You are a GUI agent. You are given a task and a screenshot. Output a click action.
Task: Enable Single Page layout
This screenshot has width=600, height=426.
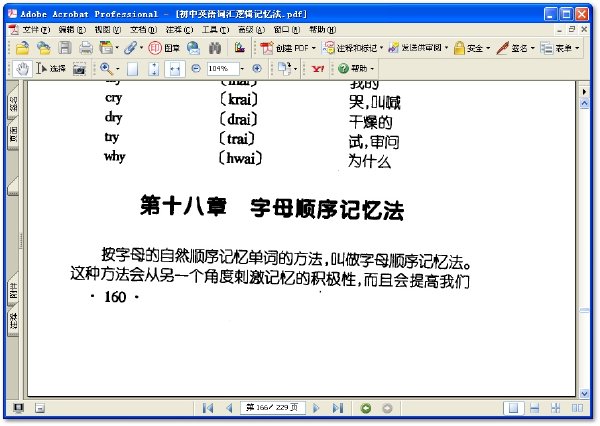coord(513,408)
